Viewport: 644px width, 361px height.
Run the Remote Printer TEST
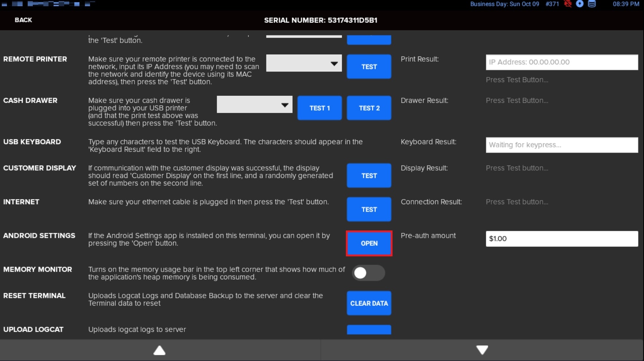[x=369, y=67]
